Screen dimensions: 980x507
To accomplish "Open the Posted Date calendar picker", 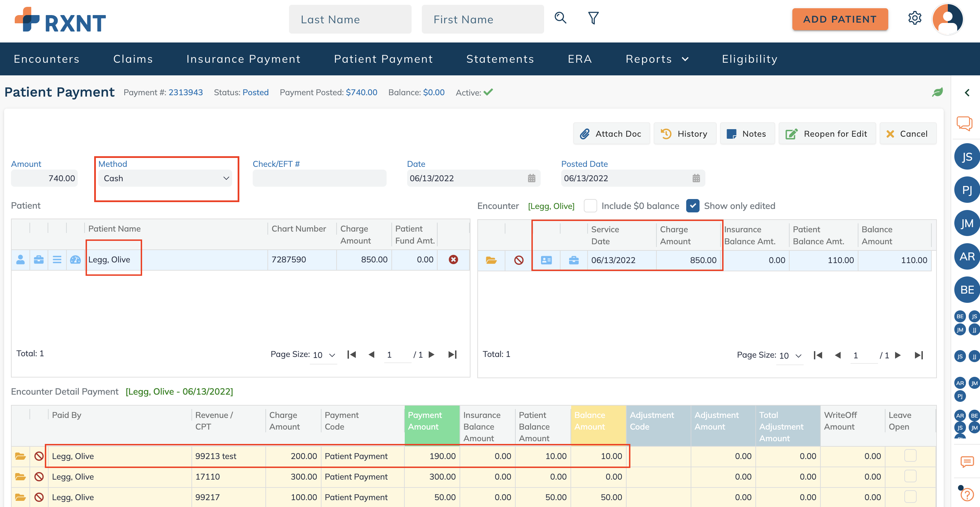I will click(x=696, y=178).
